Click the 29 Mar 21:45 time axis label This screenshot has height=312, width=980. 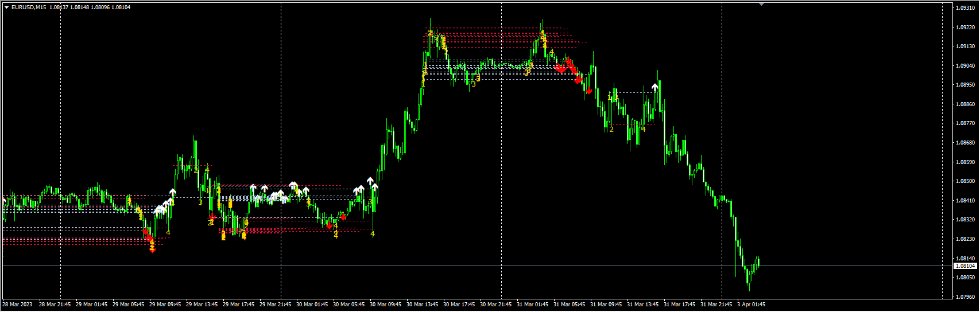(x=275, y=305)
